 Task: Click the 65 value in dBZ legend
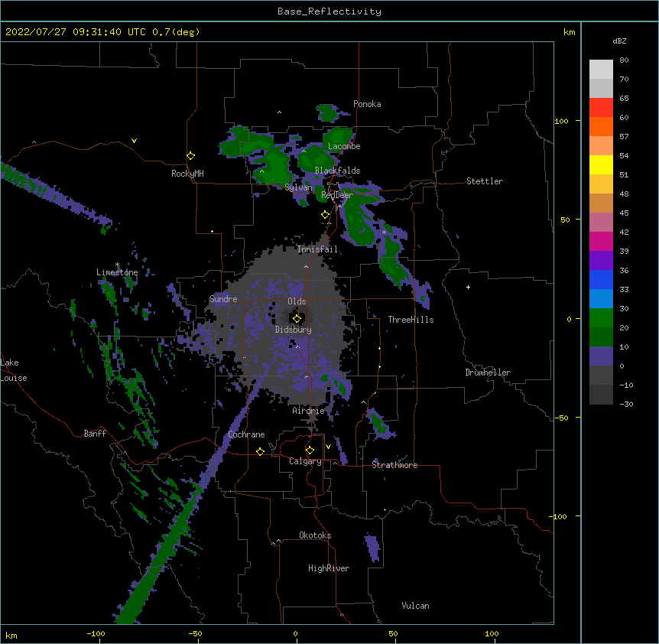pyautogui.click(x=624, y=99)
